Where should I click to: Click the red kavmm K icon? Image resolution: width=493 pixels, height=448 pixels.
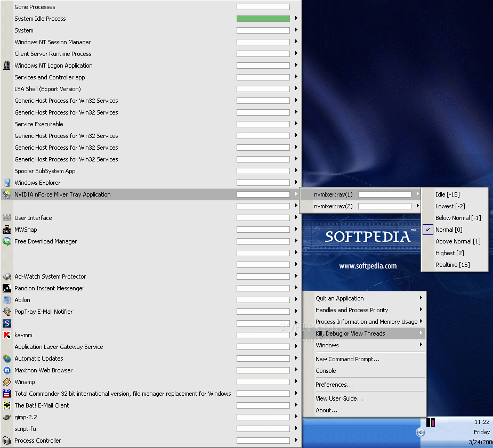(6, 335)
